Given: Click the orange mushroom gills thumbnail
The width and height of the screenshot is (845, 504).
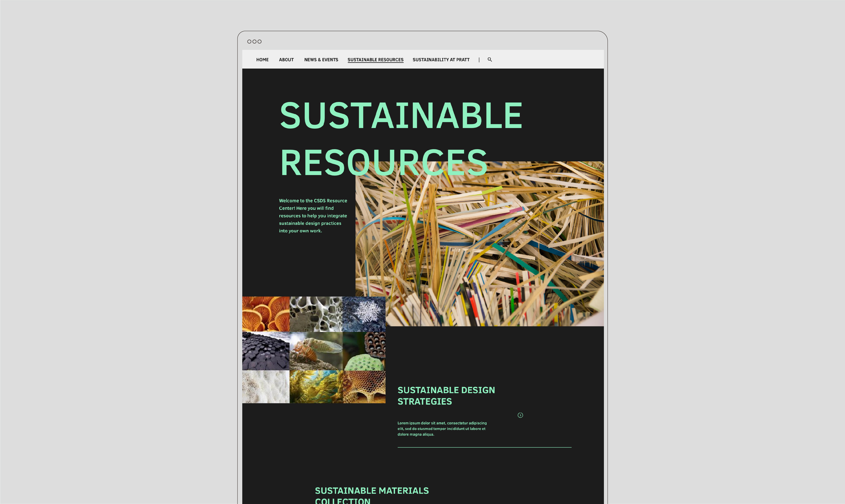Looking at the screenshot, I should [266, 314].
